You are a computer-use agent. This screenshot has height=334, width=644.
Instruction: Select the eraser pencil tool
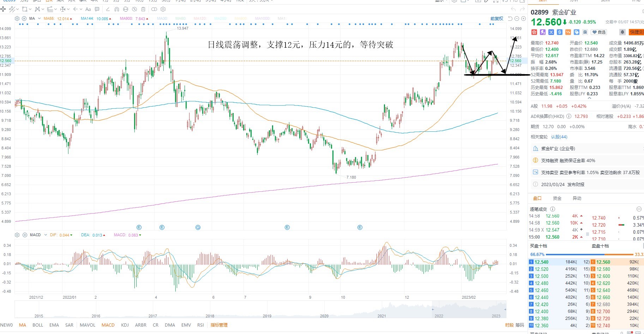(108, 9)
